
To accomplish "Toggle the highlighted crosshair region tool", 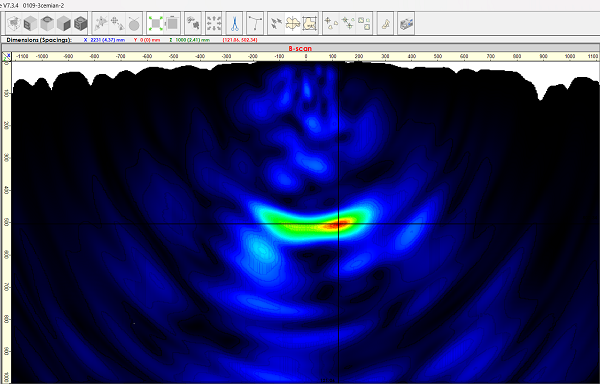I will click(293, 24).
